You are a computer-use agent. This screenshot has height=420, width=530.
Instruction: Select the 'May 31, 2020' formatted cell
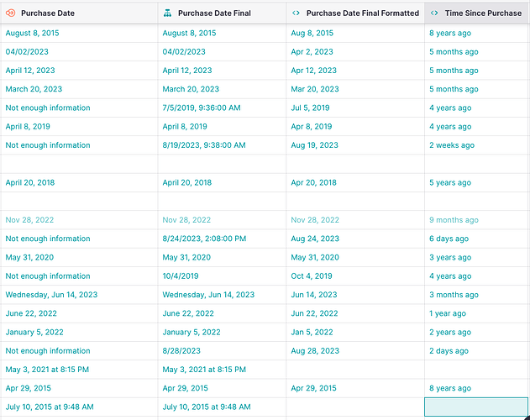[355, 257]
